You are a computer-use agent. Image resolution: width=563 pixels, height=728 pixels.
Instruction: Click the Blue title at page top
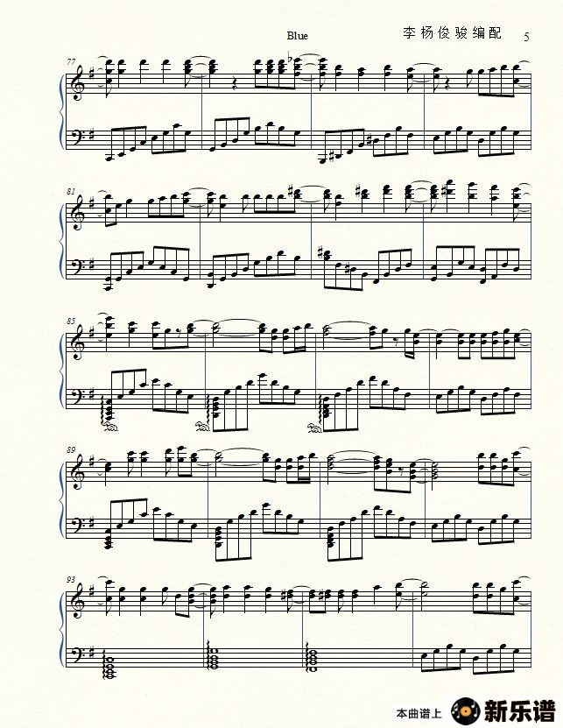[x=297, y=36]
